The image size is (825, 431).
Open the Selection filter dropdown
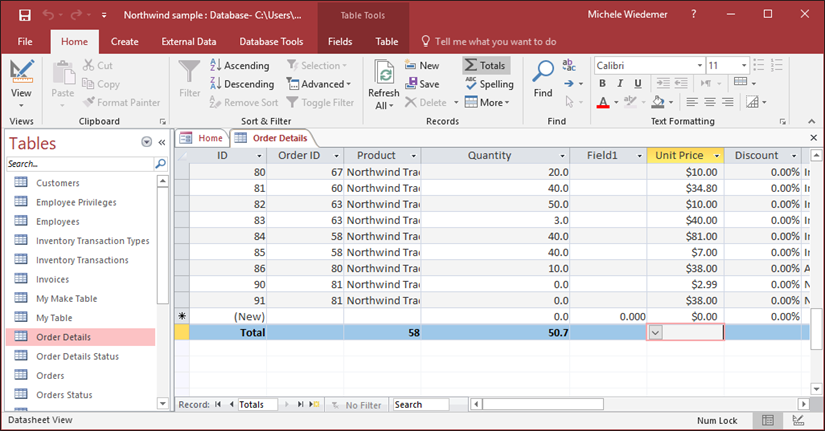(x=317, y=65)
